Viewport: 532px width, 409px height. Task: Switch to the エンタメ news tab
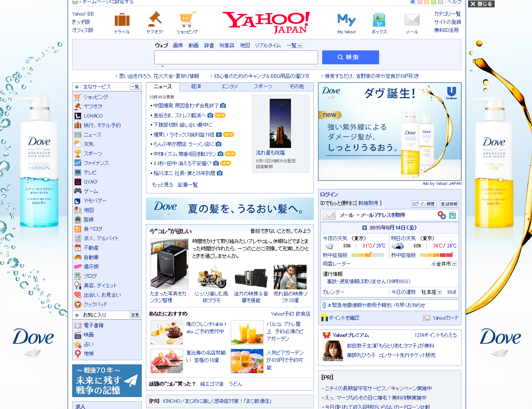click(230, 86)
